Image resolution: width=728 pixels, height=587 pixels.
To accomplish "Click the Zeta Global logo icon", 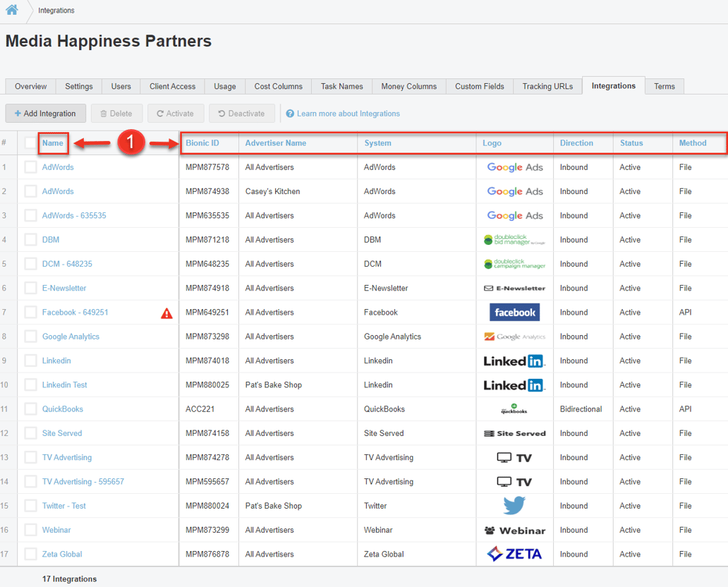I will pyautogui.click(x=514, y=554).
